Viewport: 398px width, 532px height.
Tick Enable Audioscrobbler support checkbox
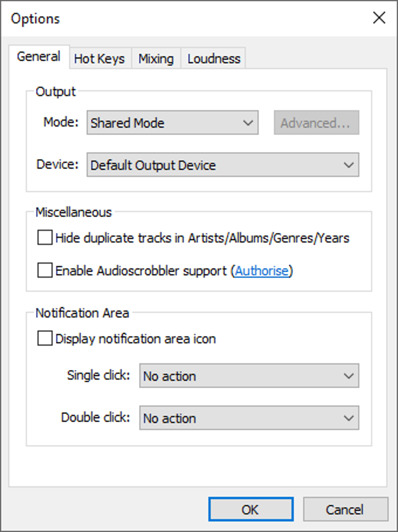point(45,270)
